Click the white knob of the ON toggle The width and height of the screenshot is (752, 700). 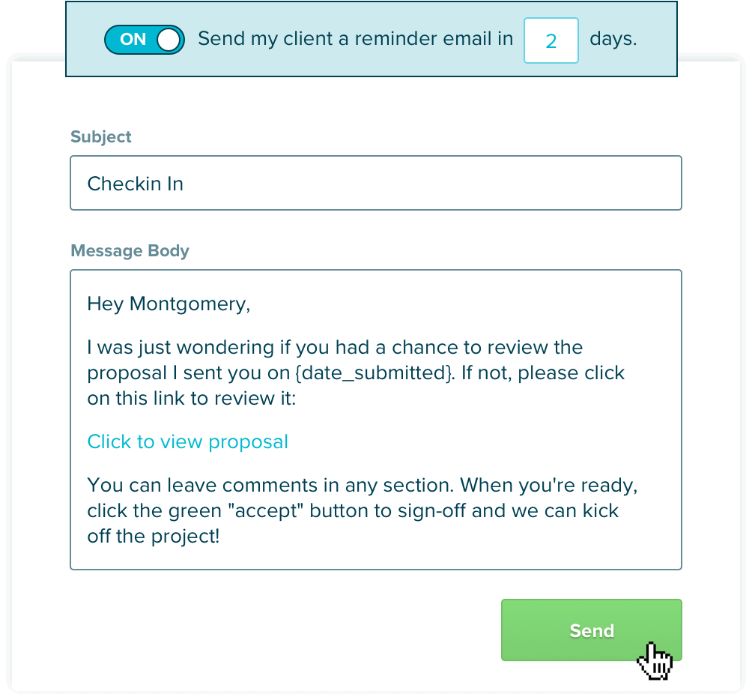tap(169, 39)
